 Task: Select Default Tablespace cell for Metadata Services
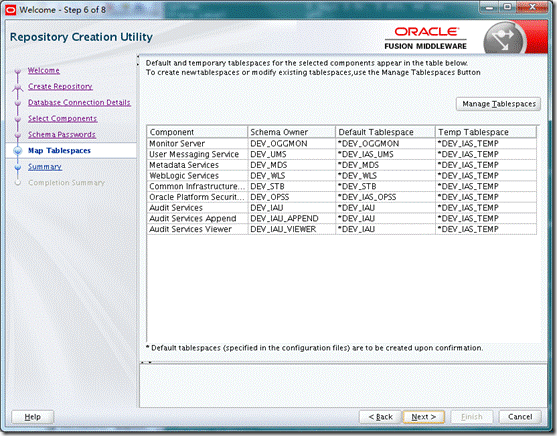(x=385, y=165)
